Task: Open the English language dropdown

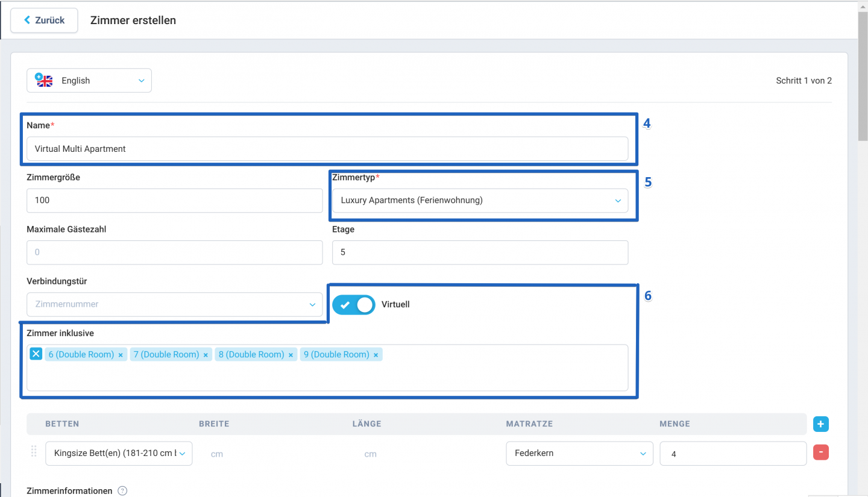Action: [89, 81]
